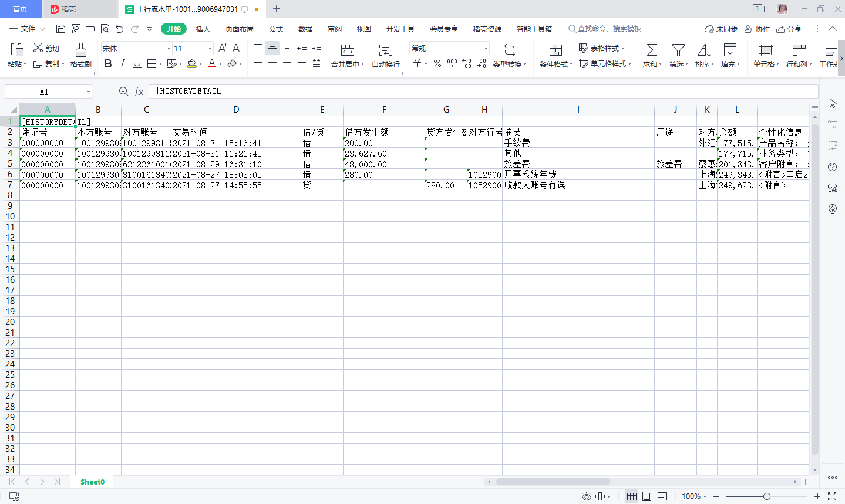Toggle Wrap Text (自动换行)
845x504 pixels.
coord(385,50)
